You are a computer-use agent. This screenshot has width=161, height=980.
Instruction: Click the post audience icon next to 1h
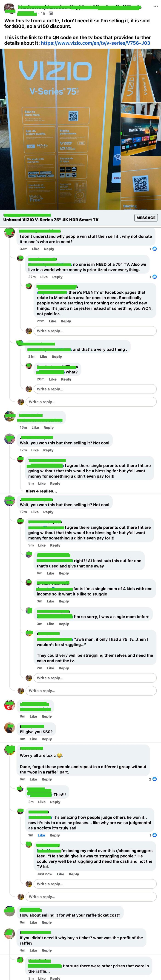tap(51, 13)
